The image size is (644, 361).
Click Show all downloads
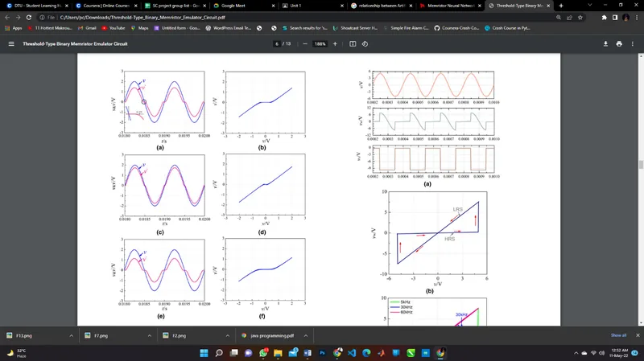[x=618, y=335]
